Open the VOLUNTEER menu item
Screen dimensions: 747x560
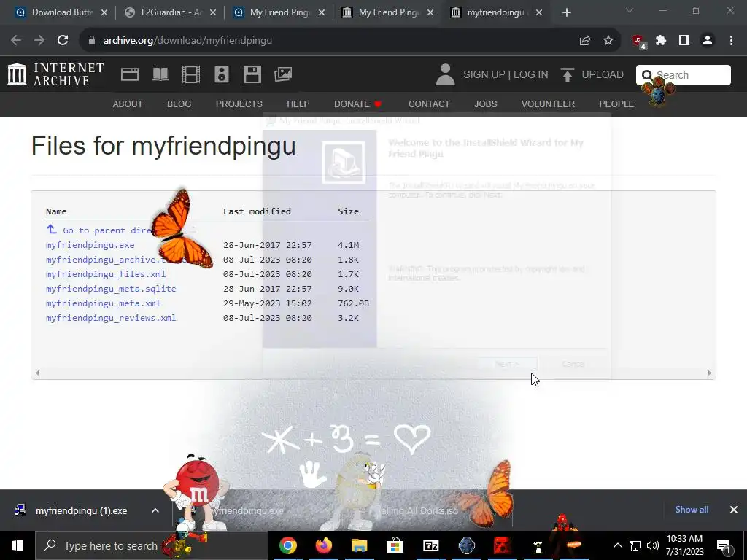[548, 104]
